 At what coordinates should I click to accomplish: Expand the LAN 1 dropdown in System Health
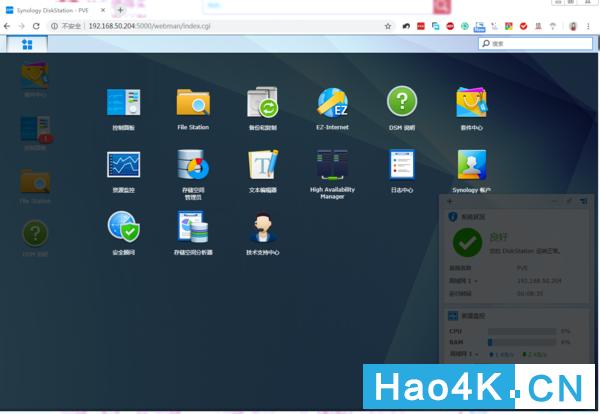pos(476,281)
